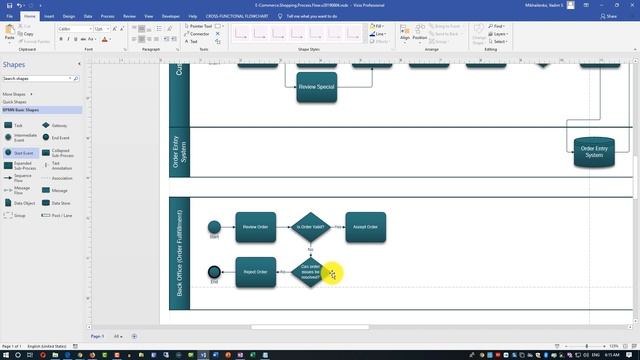Select the Association stencil shape
This screenshot has width=640, height=360.
click(57, 178)
